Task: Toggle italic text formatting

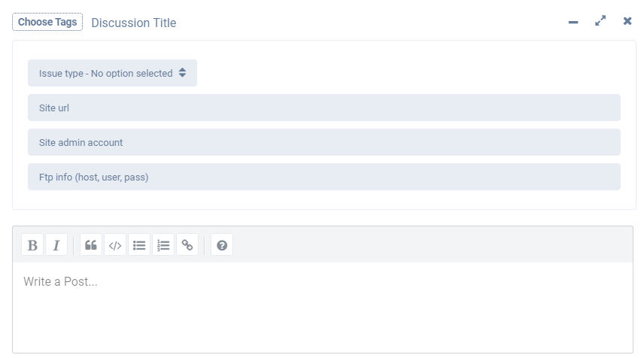Action: coord(56,245)
